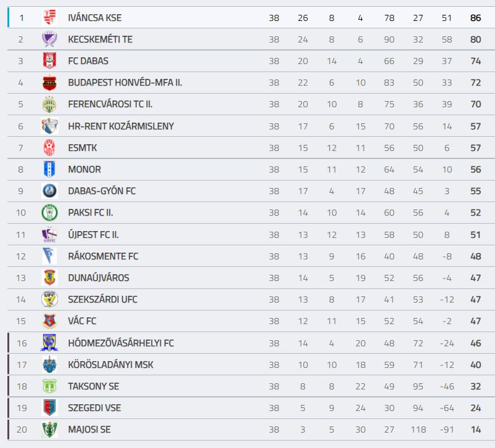Click the Budapest Honvéd-MFA II. crest
The height and width of the screenshot is (448, 495).
pyautogui.click(x=49, y=83)
